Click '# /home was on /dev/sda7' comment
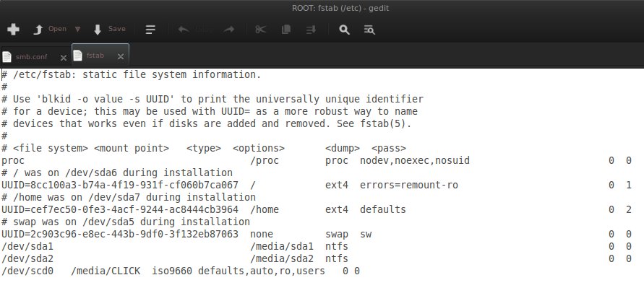This screenshot has height=288, width=644. 129,197
